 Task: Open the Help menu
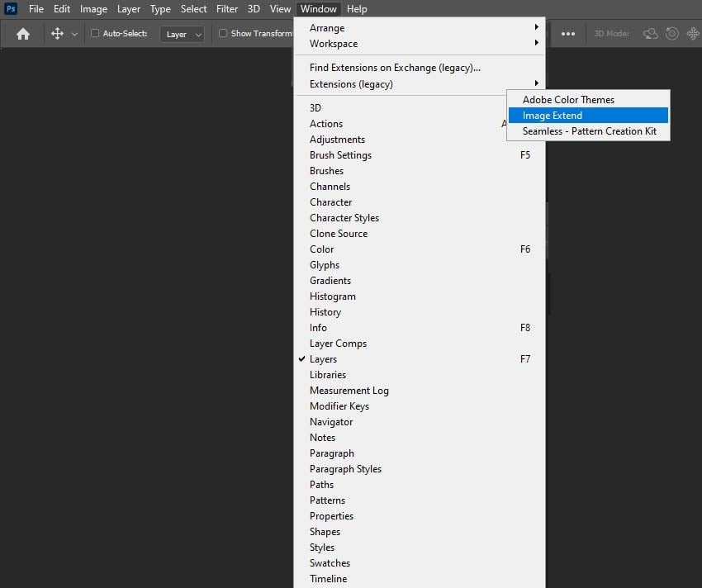(x=357, y=9)
